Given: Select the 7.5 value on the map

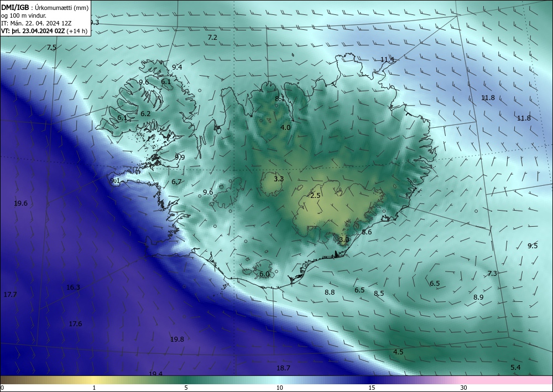Looking at the screenshot, I should tap(51, 48).
